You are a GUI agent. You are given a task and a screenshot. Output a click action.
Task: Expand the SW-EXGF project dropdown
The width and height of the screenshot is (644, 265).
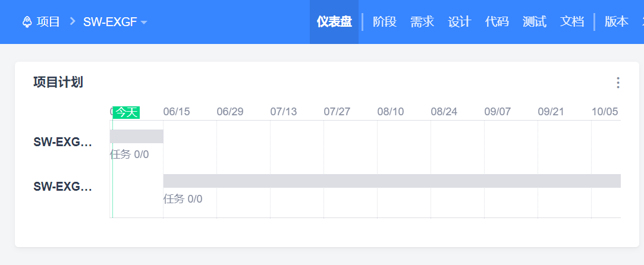(x=144, y=23)
